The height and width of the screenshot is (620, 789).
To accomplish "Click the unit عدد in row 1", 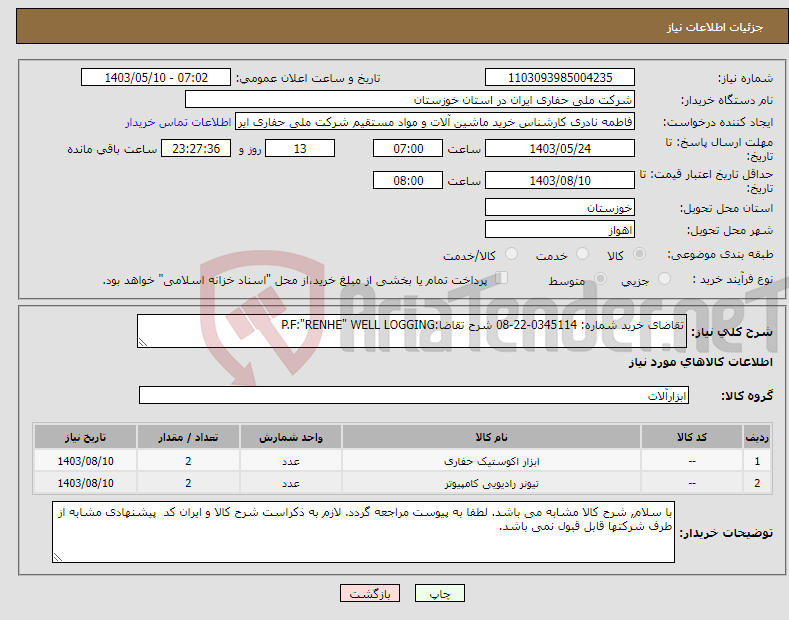I will pyautogui.click(x=291, y=461).
